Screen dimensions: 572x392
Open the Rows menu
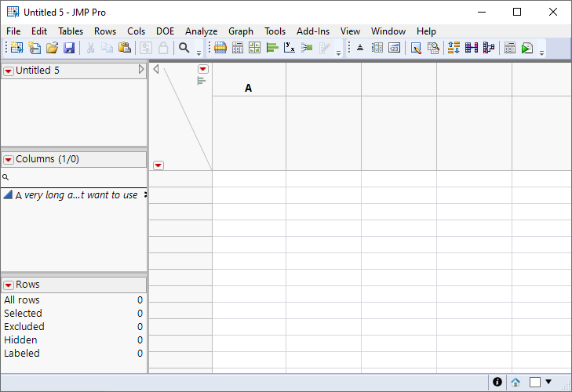(x=105, y=31)
